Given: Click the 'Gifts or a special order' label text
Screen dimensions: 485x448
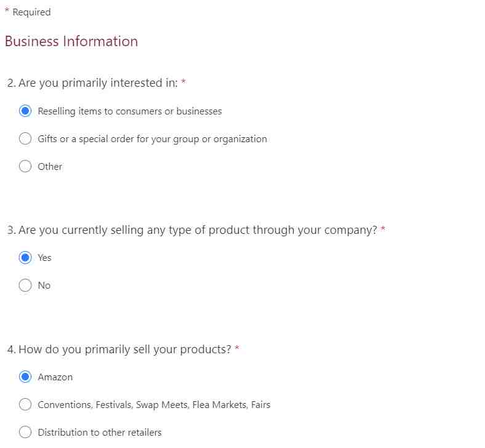Looking at the screenshot, I should pos(152,139).
